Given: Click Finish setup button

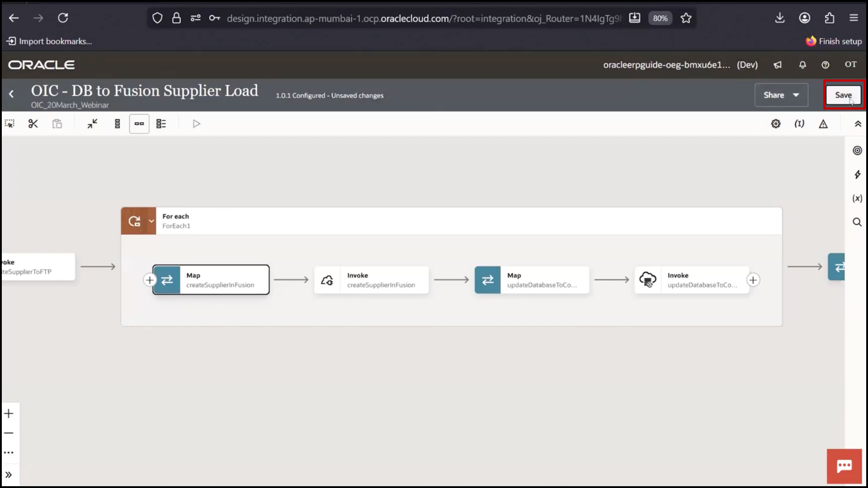Looking at the screenshot, I should click(834, 41).
